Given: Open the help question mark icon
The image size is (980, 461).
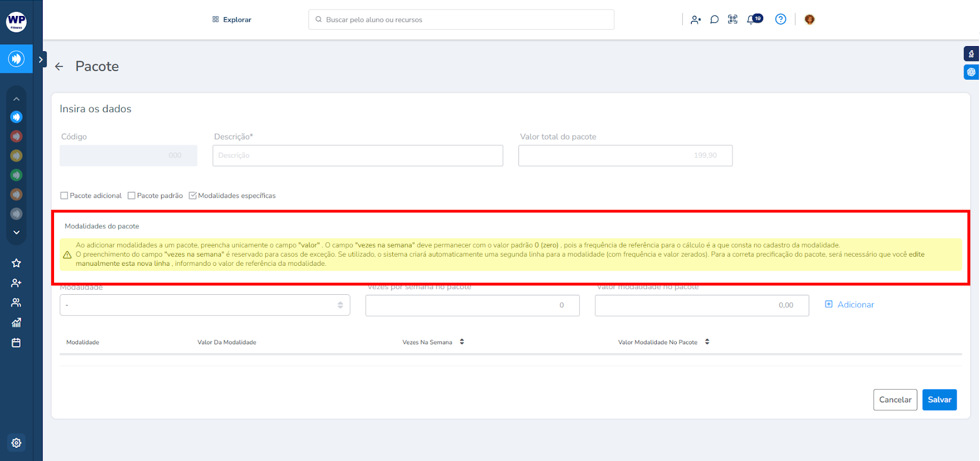Looking at the screenshot, I should pos(780,19).
